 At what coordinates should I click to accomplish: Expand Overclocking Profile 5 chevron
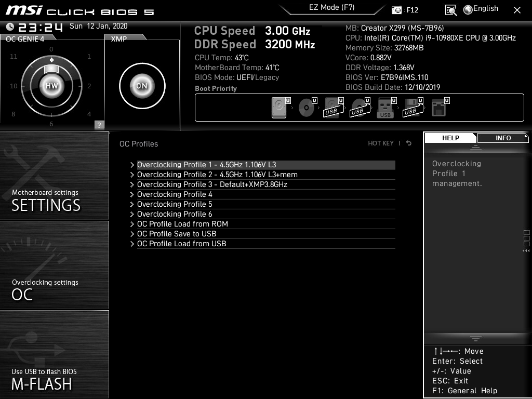pos(132,204)
